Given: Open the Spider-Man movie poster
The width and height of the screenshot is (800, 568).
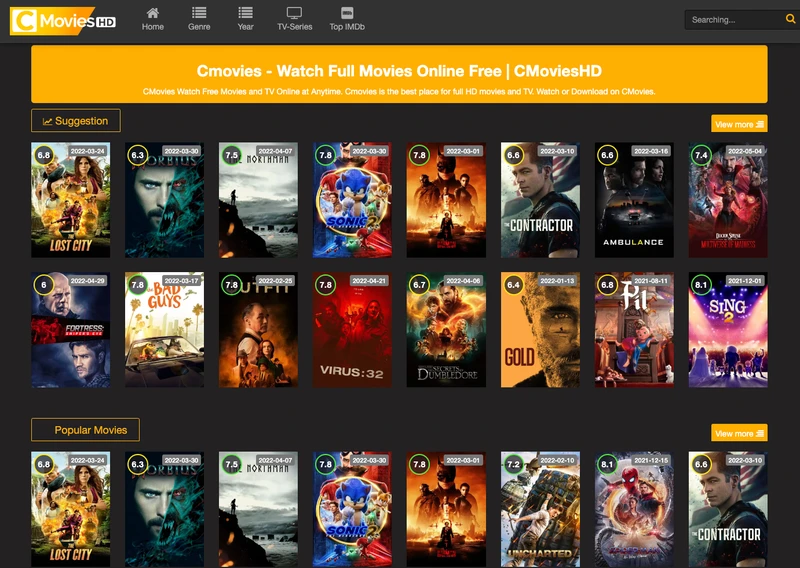Looking at the screenshot, I should [634, 509].
